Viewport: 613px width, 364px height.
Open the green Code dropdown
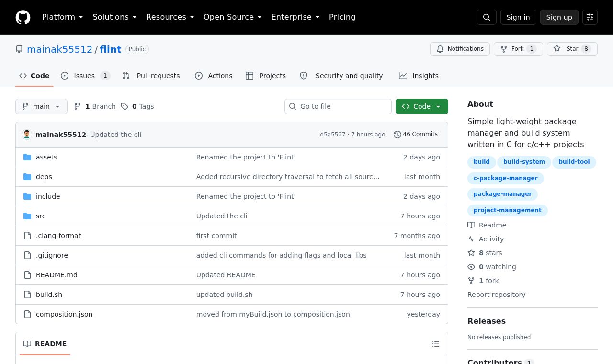click(422, 106)
